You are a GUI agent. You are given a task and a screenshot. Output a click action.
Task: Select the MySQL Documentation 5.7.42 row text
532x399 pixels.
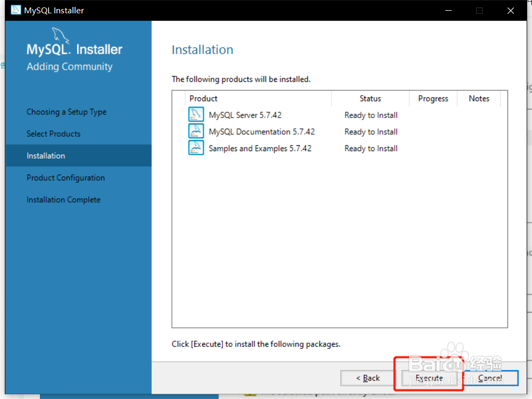click(262, 131)
